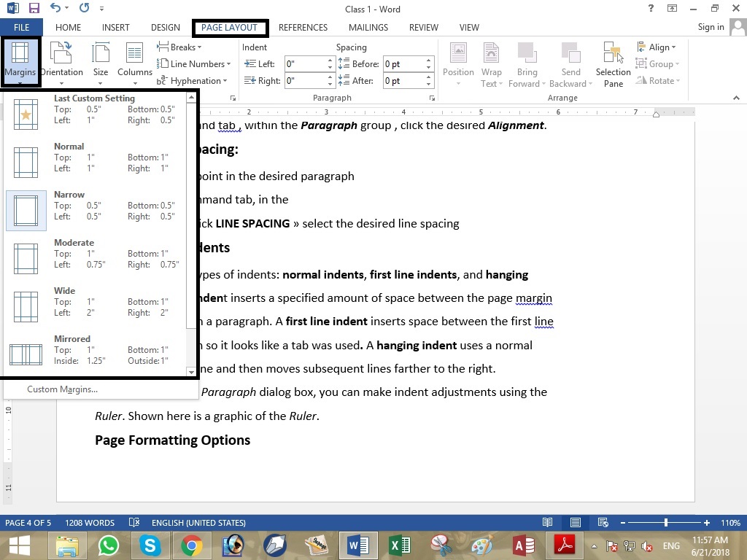Select the Columns tool
Viewport: 747px width, 560px height.
tap(134, 63)
